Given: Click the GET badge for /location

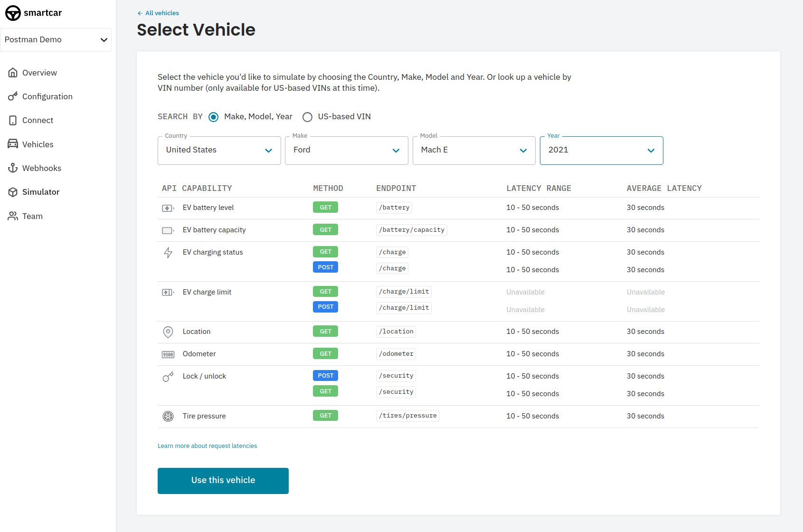Looking at the screenshot, I should 325,331.
